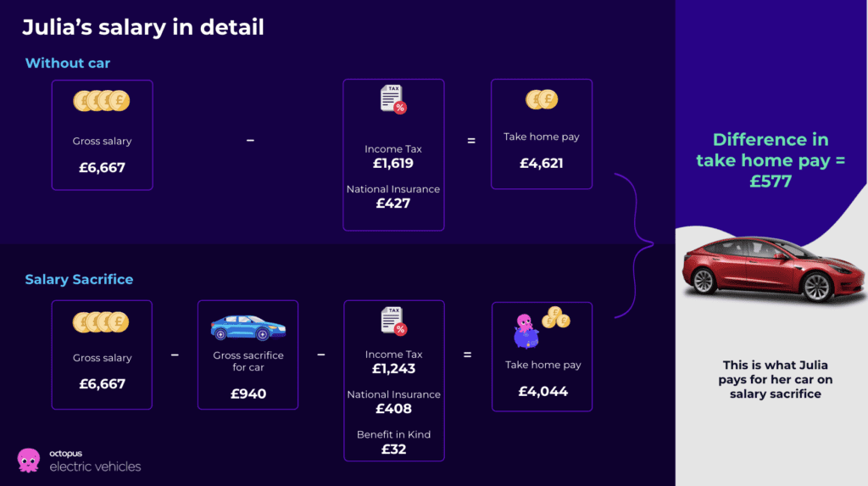The height and width of the screenshot is (486, 868).
Task: Click the gold coins icon in the Salary Sacrifice Gross salary box
Action: pyautogui.click(x=101, y=322)
